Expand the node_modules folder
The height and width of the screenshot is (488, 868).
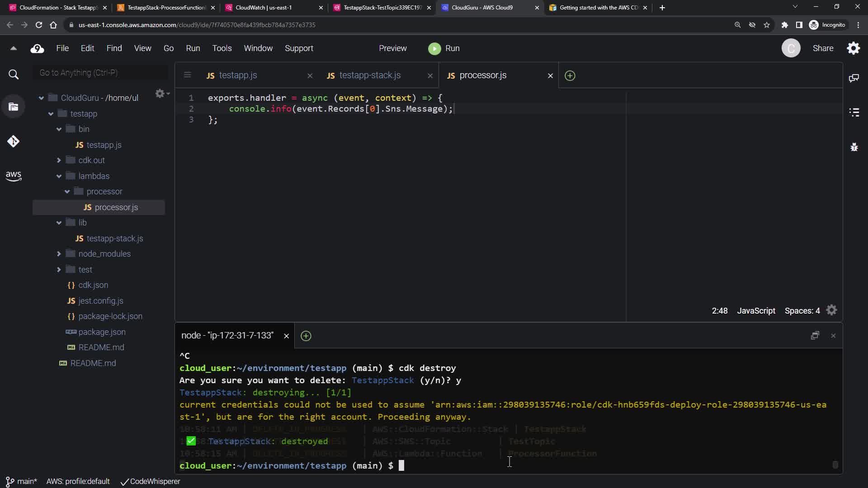pos(59,254)
